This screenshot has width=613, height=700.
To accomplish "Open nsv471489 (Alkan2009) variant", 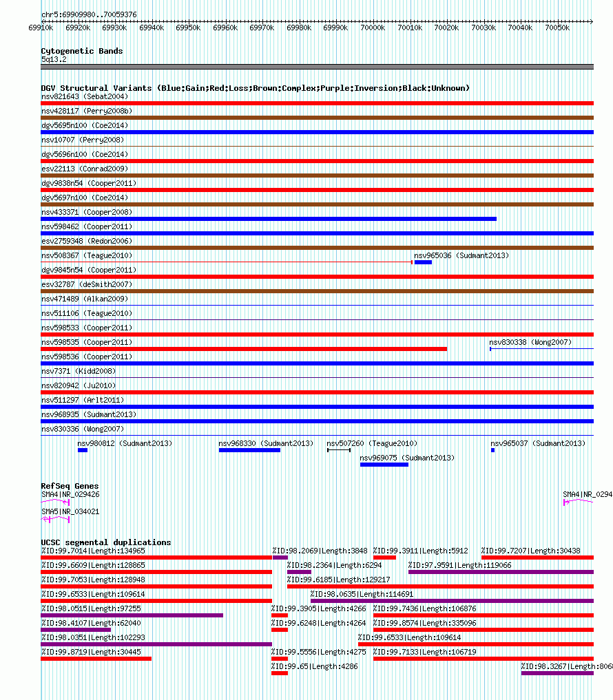I will 85,299.
